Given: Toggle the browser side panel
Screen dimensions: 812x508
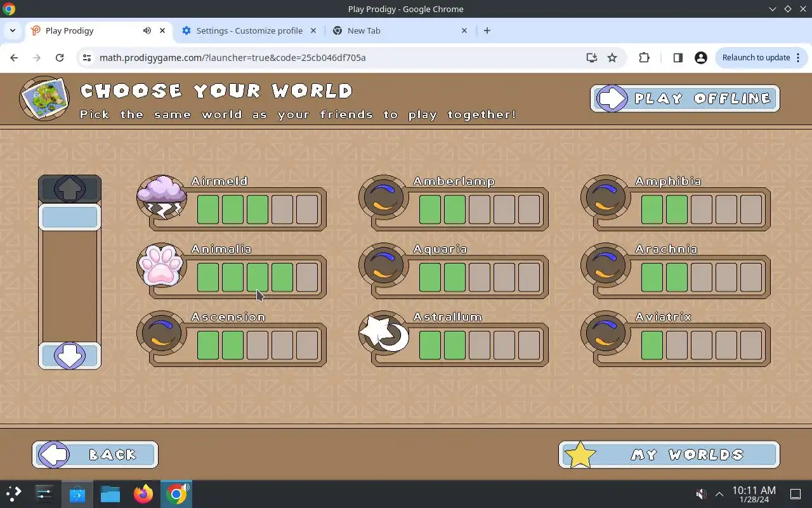Looking at the screenshot, I should [x=678, y=57].
